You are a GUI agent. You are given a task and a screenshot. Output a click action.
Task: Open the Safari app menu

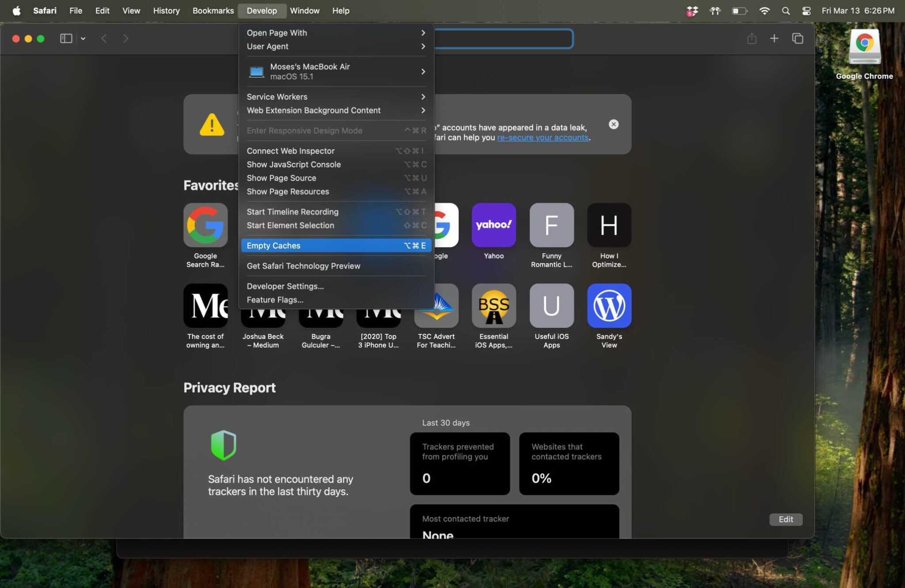click(45, 11)
